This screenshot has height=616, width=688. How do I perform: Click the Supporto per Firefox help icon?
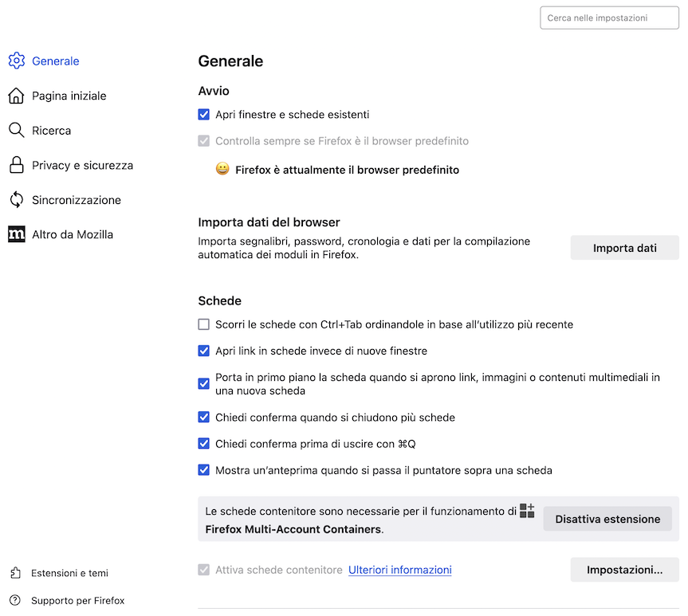pyautogui.click(x=15, y=600)
